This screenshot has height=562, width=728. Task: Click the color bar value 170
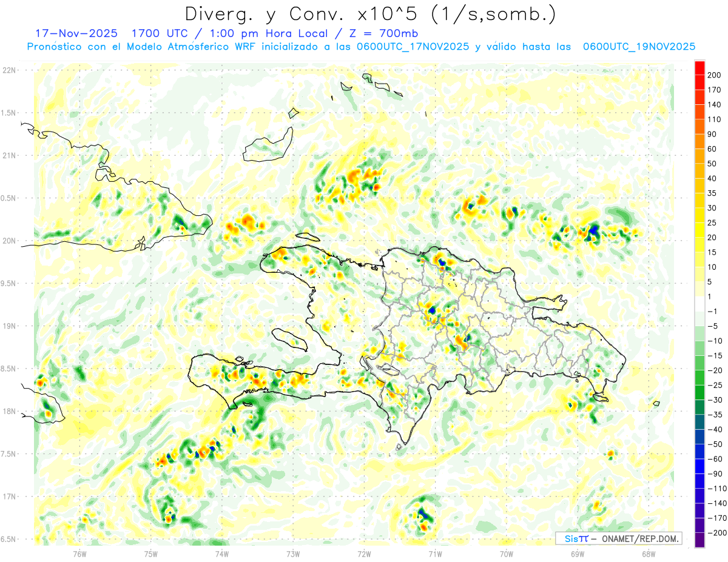[715, 90]
